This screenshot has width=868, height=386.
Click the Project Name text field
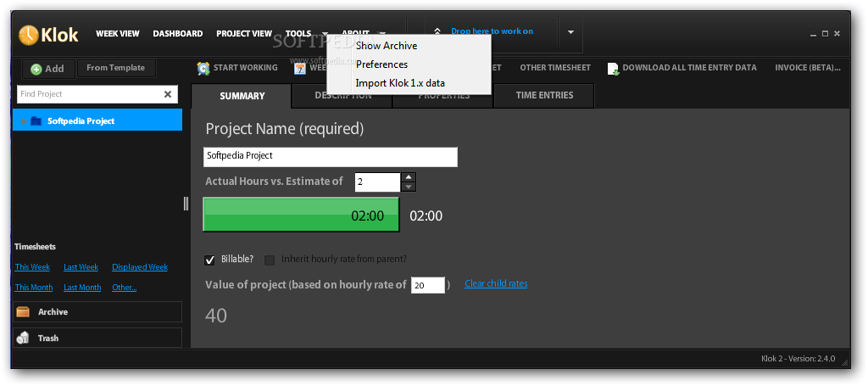(x=331, y=157)
